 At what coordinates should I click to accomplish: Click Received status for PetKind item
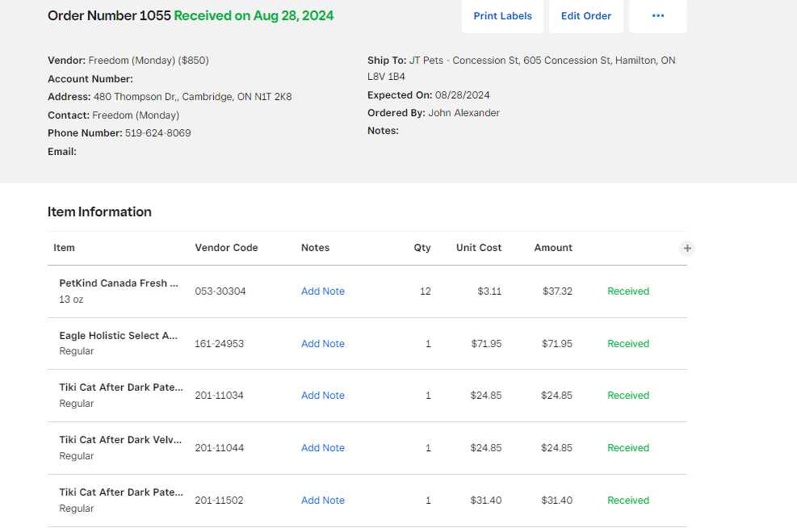[627, 291]
